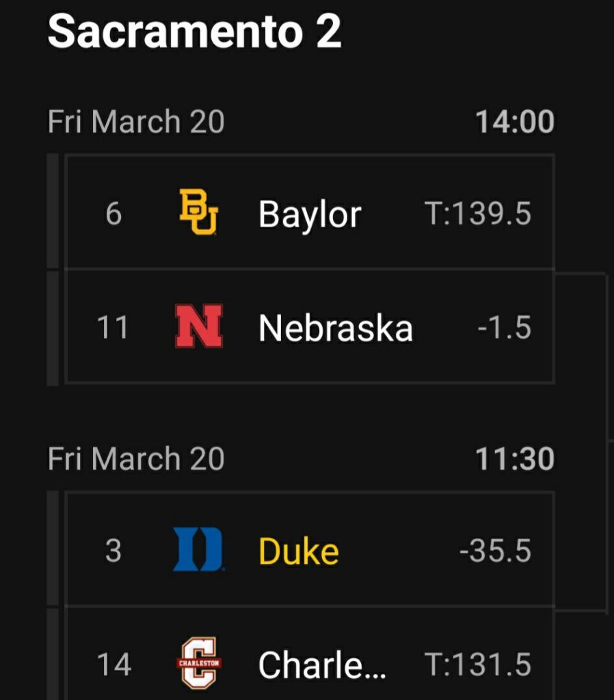Select the Baylor team name
This screenshot has width=614, height=700.
[309, 214]
